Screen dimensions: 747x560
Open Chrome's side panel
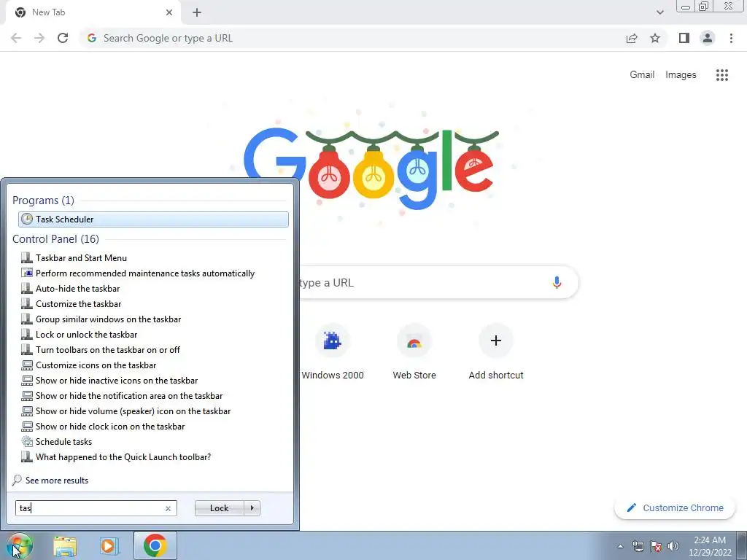[x=684, y=38]
